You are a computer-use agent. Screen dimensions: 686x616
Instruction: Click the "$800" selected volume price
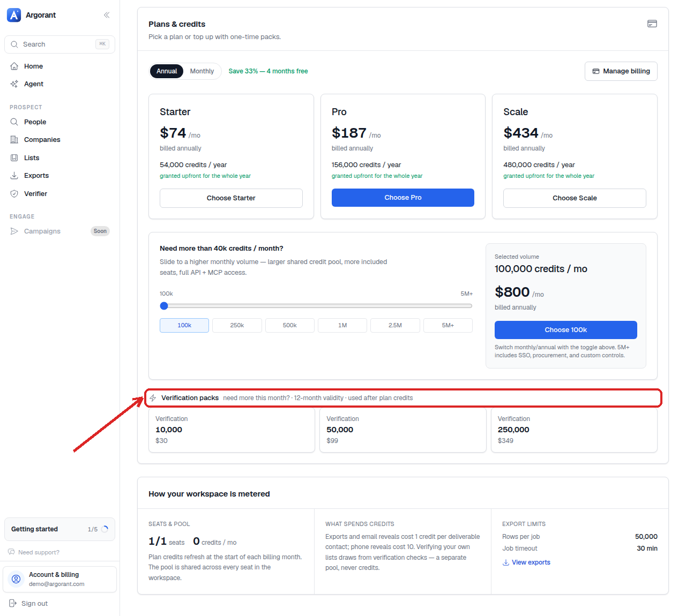point(512,292)
